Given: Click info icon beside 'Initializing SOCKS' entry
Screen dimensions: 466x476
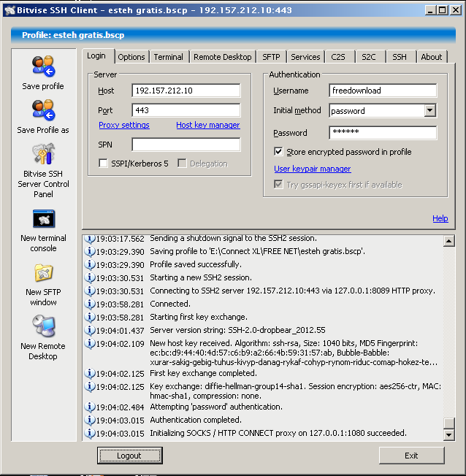Looking at the screenshot, I should pyautogui.click(x=90, y=433).
